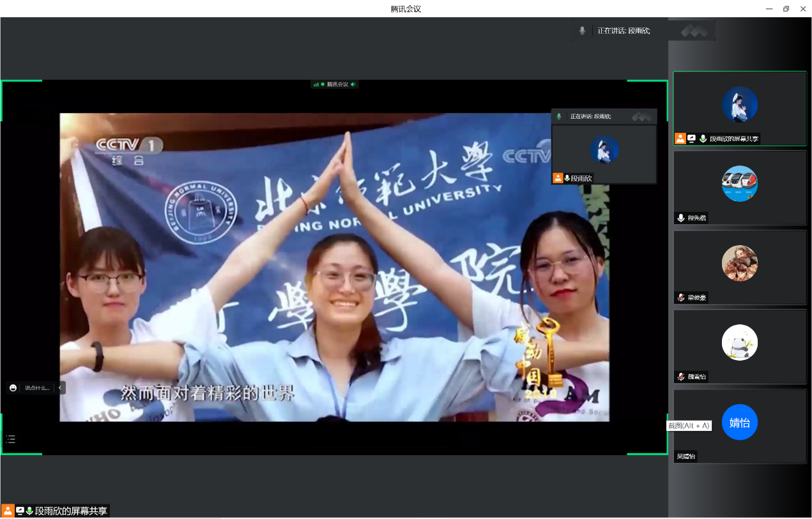Screen dimensions: 812x519
Task: Click the emoji reaction smiley icon
Action: (x=13, y=387)
